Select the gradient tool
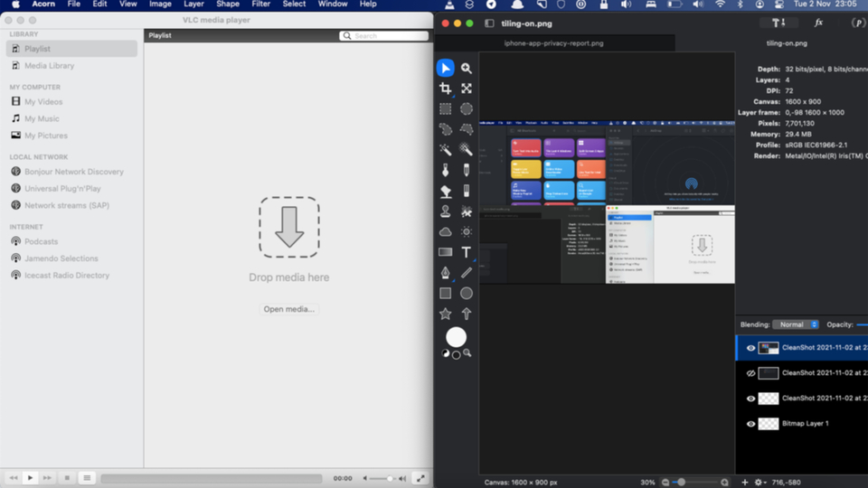The width and height of the screenshot is (868, 488). coord(446,252)
